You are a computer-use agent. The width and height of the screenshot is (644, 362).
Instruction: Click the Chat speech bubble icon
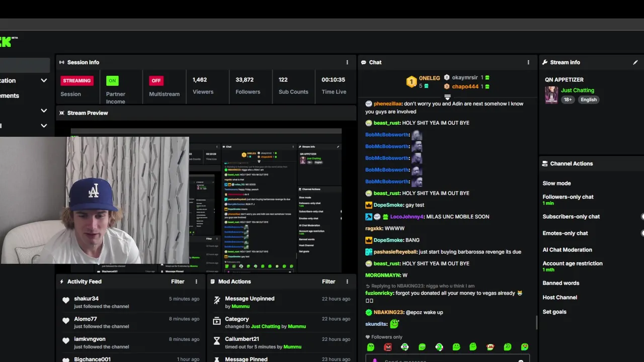pyautogui.click(x=363, y=62)
